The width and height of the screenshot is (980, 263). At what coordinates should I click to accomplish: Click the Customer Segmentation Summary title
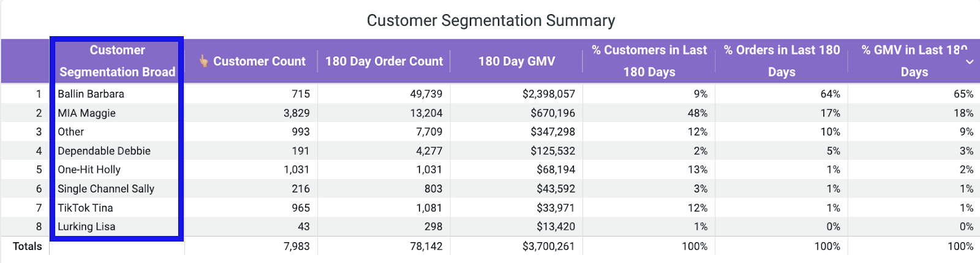pyautogui.click(x=491, y=20)
